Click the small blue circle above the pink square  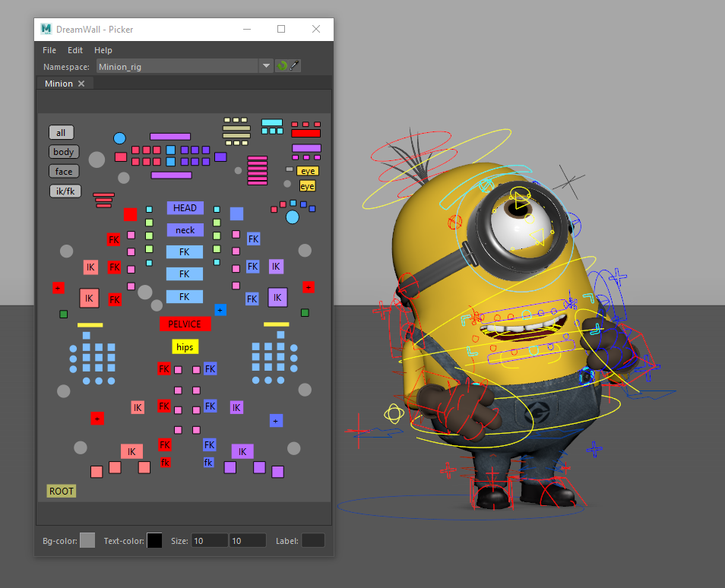point(119,138)
